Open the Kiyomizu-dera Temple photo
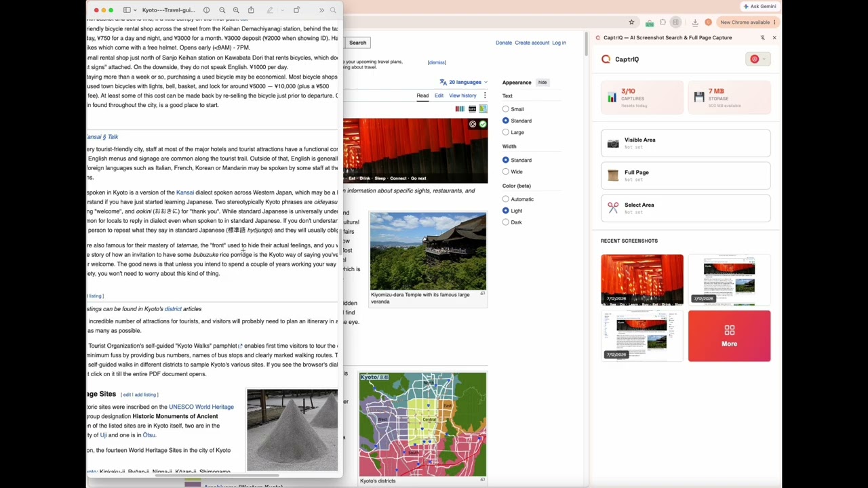868x488 pixels. point(428,251)
